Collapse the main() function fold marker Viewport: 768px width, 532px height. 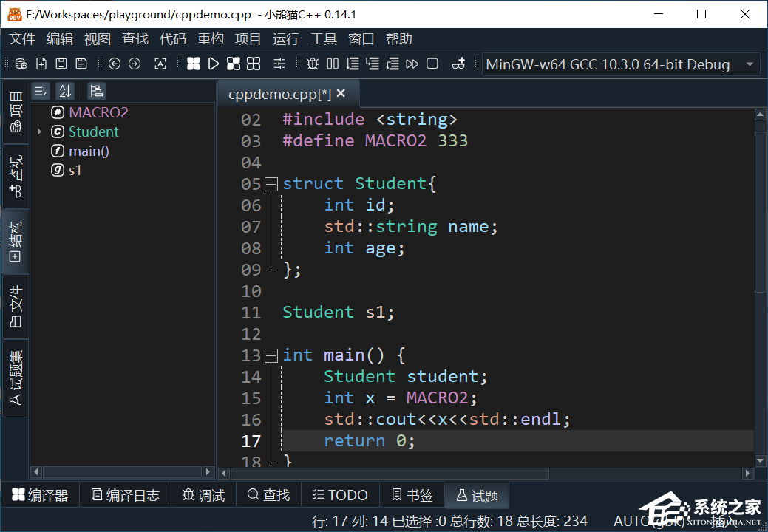(271, 356)
